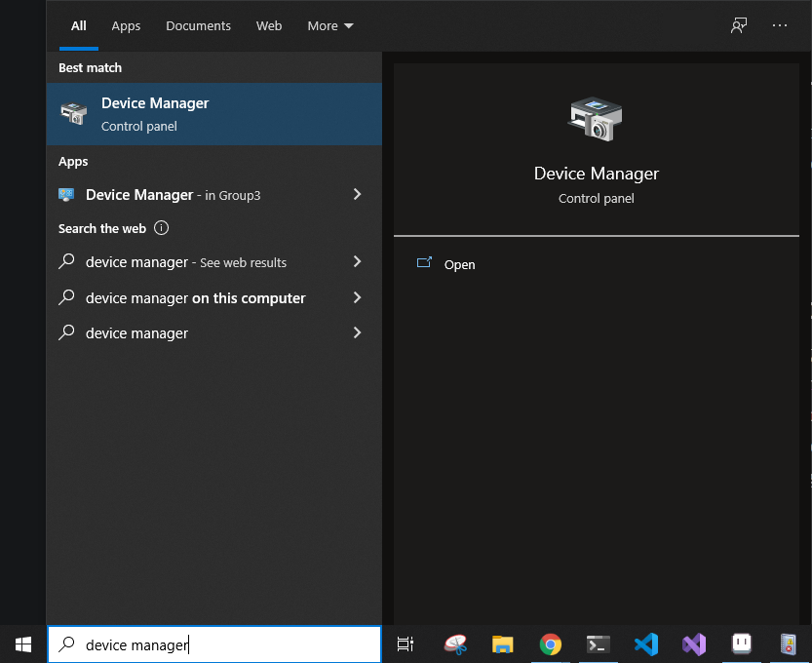Select Device Manager best match result
Image resolution: width=812 pixels, height=663 pixels.
[213, 114]
